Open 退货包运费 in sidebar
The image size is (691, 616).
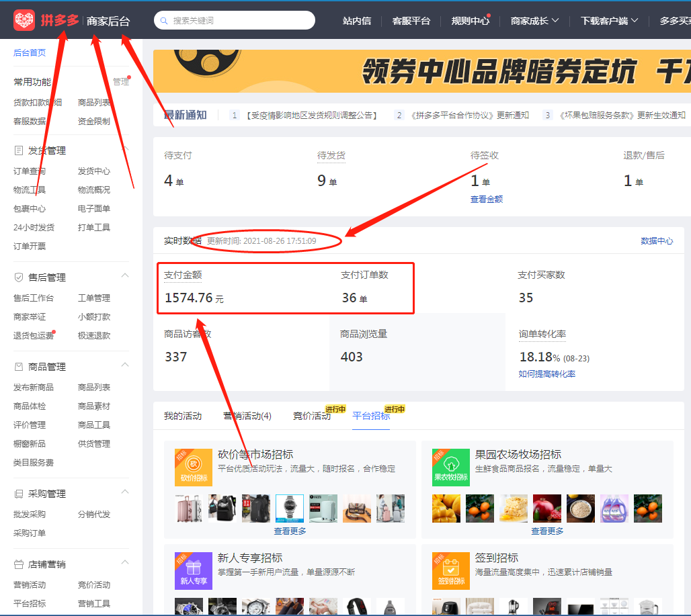point(34,335)
